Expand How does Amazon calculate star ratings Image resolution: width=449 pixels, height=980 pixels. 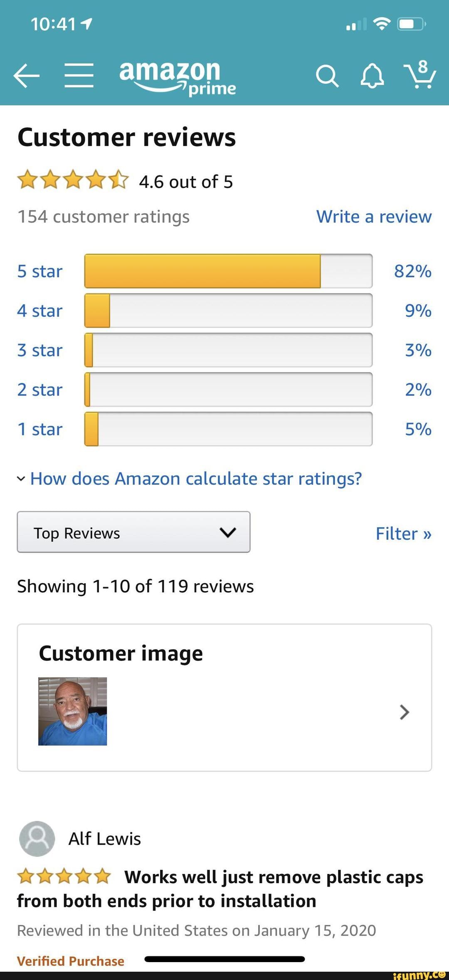[x=189, y=479]
